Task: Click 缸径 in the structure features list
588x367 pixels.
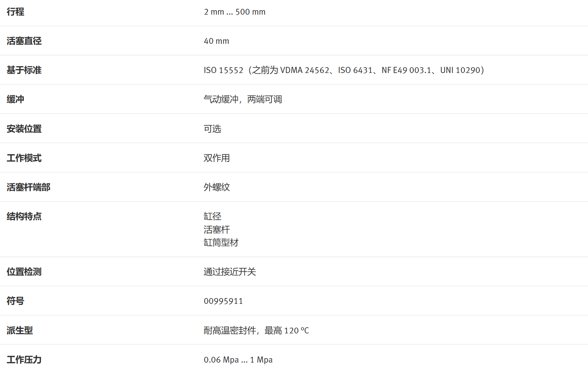Action: point(212,217)
